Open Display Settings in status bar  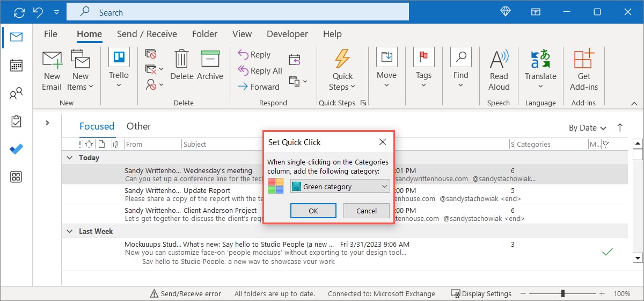(481, 293)
